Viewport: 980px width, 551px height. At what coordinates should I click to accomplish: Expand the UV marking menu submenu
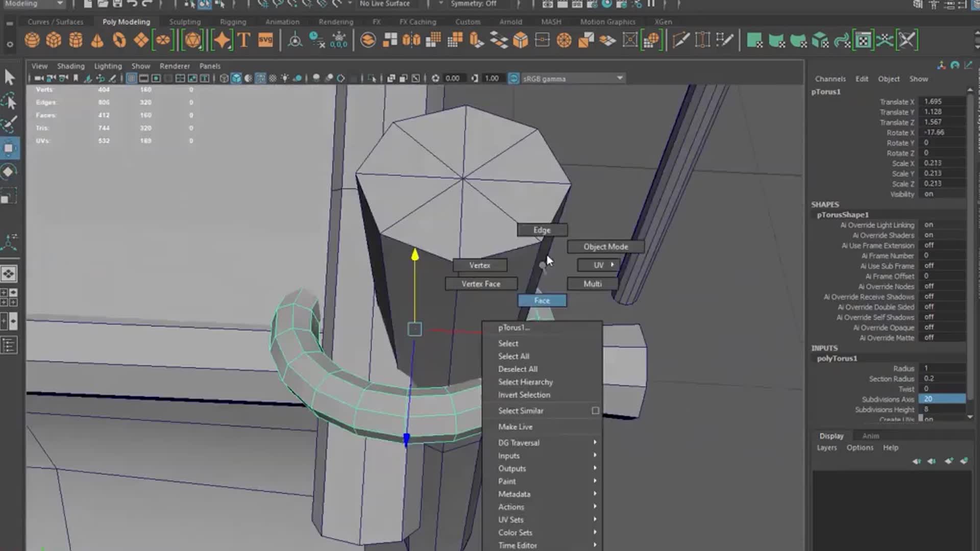pyautogui.click(x=599, y=265)
